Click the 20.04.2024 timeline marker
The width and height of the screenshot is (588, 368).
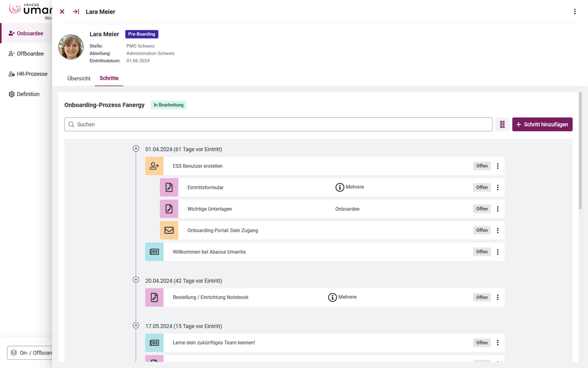point(136,280)
